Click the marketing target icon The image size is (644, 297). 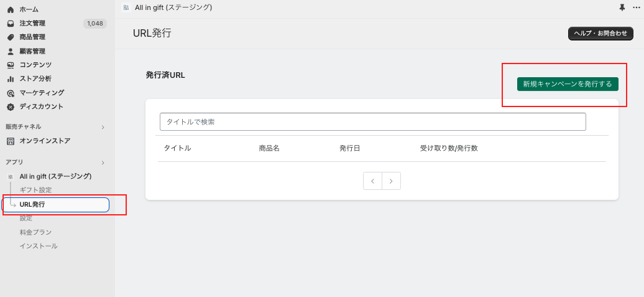11,93
